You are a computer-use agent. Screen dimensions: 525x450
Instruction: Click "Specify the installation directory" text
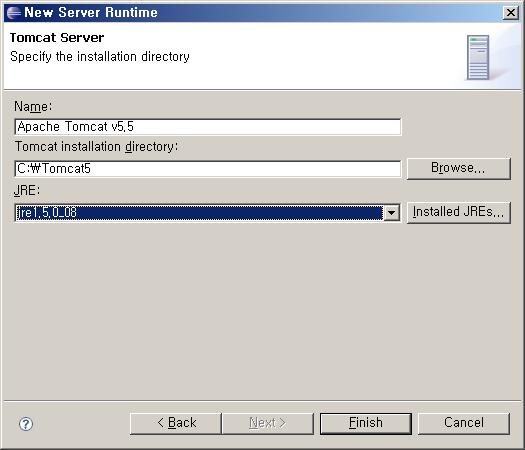click(x=100, y=57)
